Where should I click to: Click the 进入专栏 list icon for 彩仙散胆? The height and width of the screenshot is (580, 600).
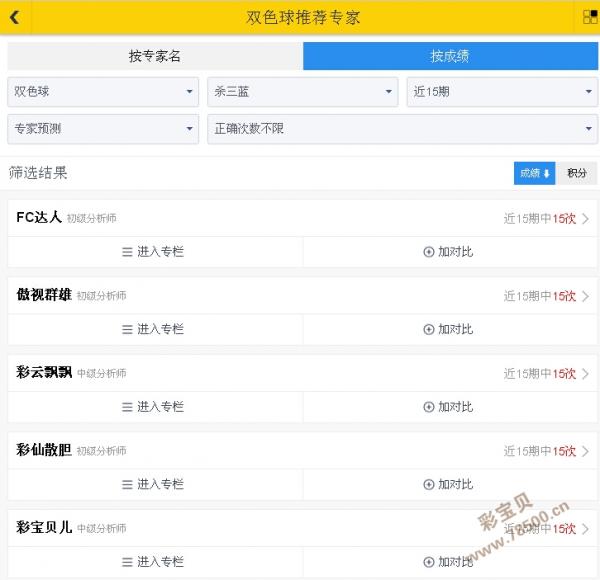(x=127, y=485)
